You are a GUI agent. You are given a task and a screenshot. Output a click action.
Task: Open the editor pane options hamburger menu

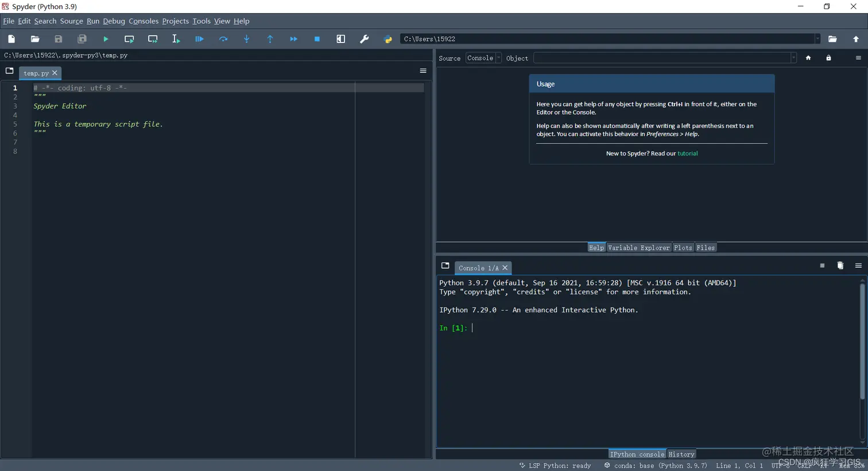[423, 71]
